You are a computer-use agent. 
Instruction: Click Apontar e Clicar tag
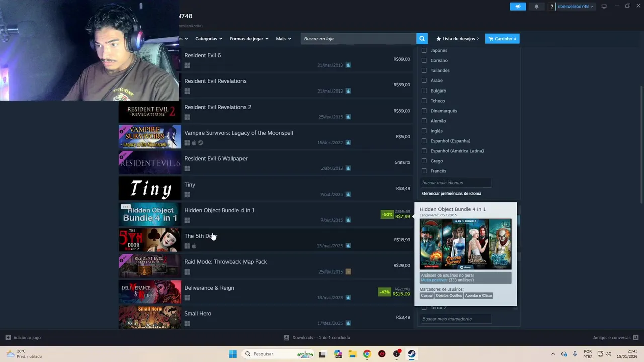pos(478,295)
